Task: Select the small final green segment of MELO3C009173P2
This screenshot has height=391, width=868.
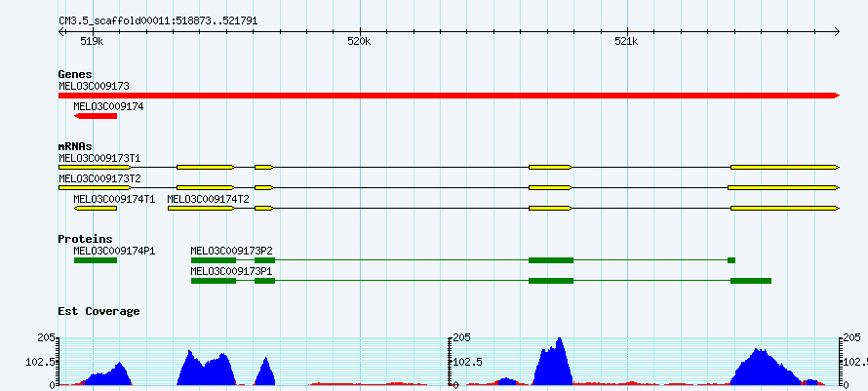Action: [731, 260]
